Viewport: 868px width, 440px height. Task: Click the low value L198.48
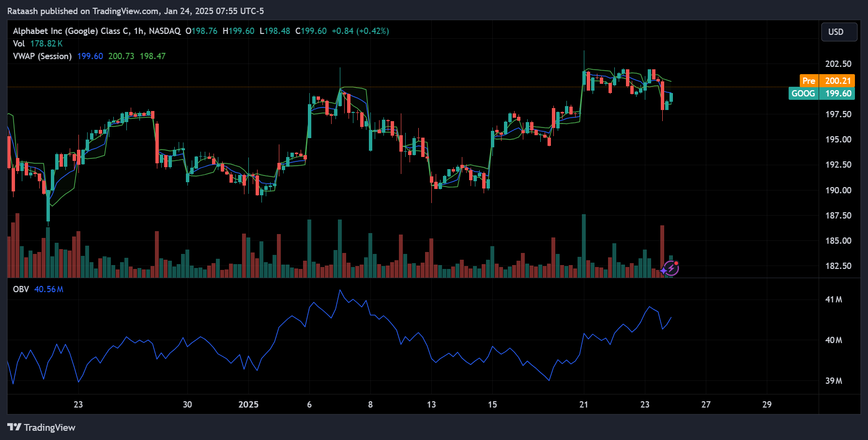275,31
